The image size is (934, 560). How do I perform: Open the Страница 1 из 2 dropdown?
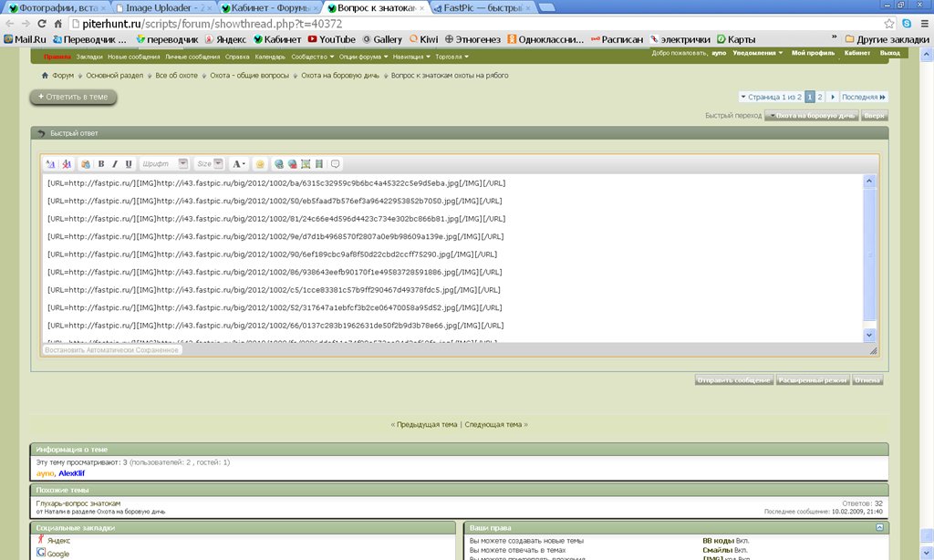[772, 97]
